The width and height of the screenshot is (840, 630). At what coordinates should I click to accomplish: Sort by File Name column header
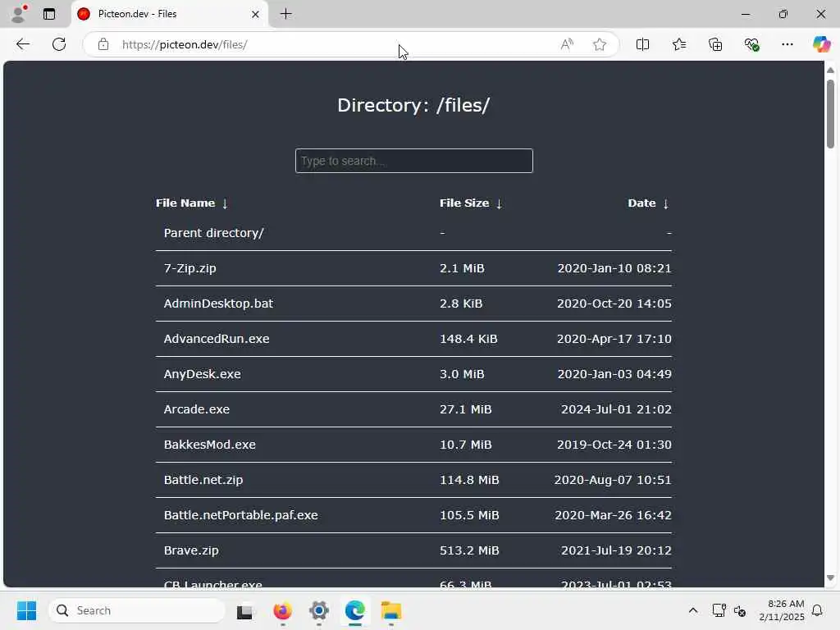coord(192,203)
